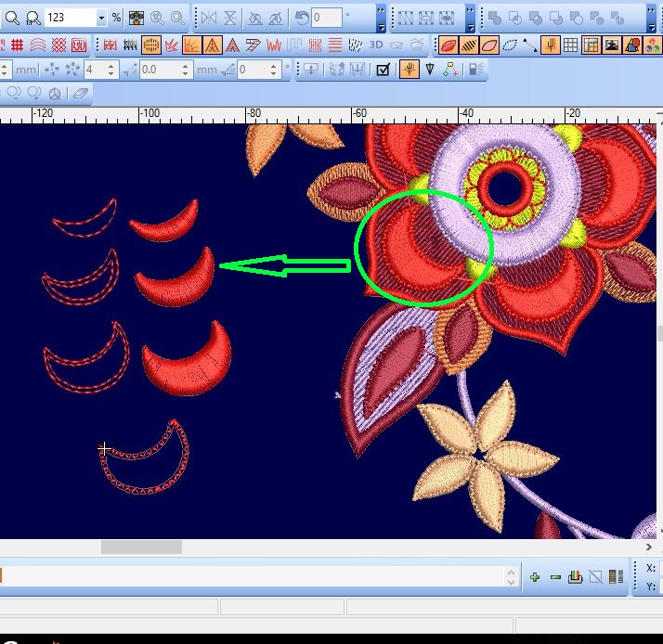
Task: Click the green plus add color icon
Action: (535, 577)
